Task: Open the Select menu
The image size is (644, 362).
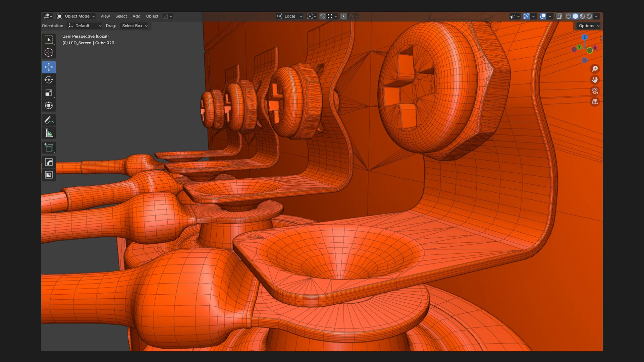Action: tap(121, 16)
